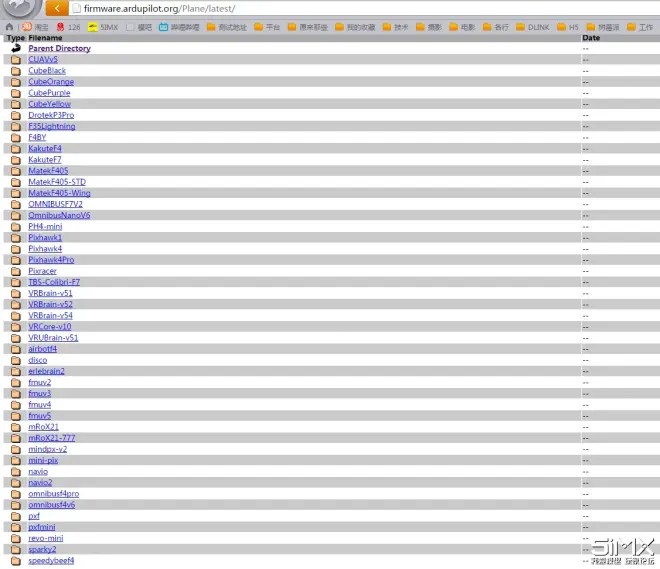Open the VRBrain-v52 folder link
660x569 pixels.
[x=51, y=304]
